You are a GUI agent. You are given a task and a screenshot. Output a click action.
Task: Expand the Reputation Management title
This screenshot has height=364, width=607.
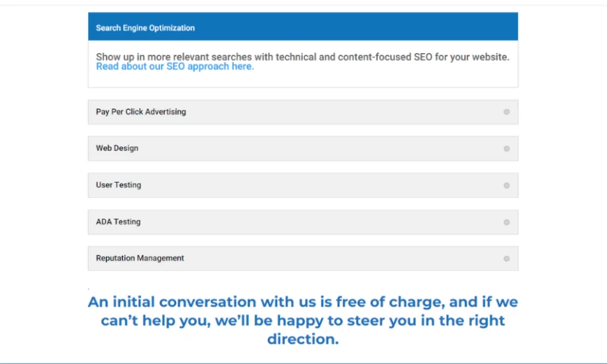tap(140, 259)
